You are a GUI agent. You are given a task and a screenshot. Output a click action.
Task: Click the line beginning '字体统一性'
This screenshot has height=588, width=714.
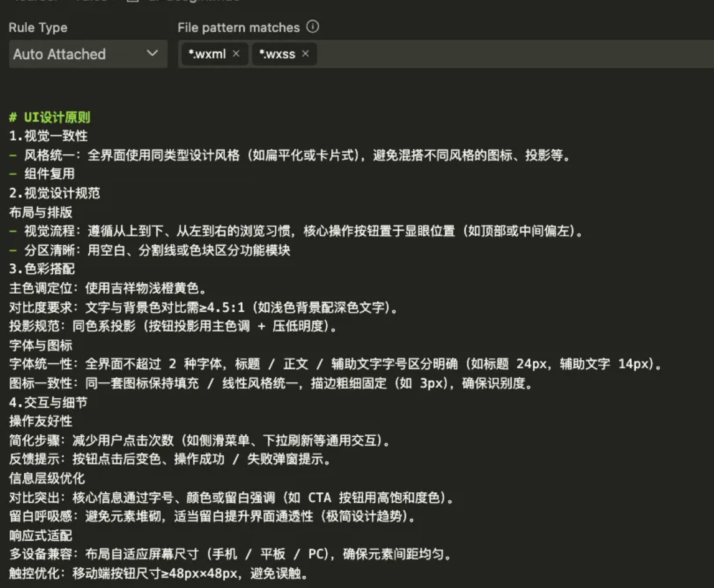coord(336,364)
